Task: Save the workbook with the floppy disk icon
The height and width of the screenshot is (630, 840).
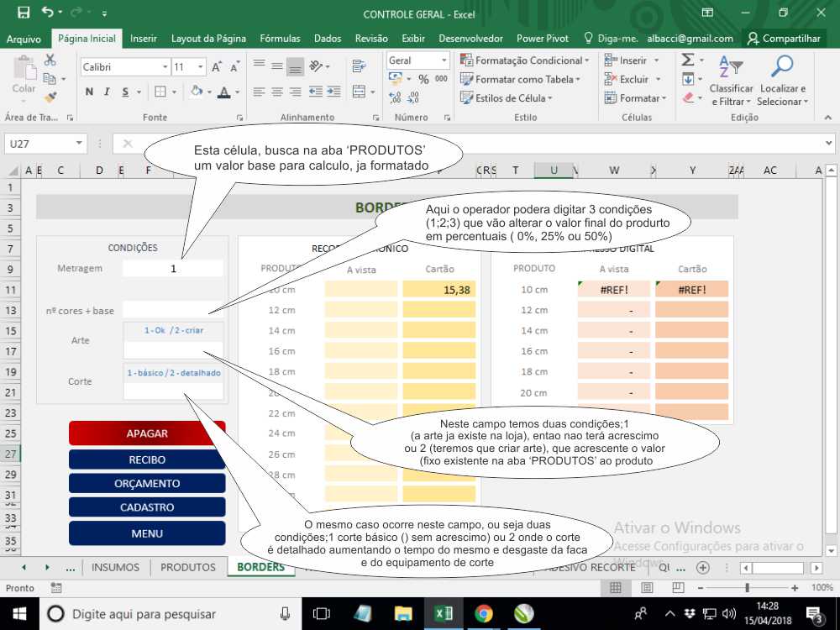Action: (24, 13)
